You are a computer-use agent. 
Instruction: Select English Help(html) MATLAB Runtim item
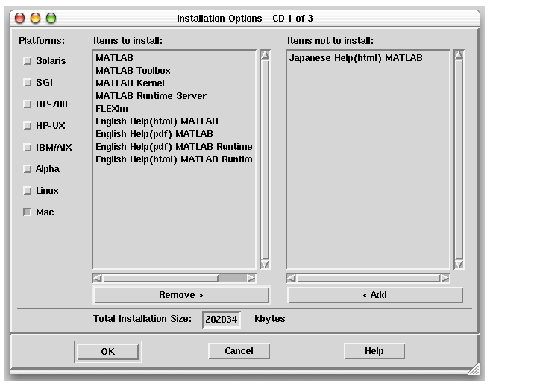point(174,159)
